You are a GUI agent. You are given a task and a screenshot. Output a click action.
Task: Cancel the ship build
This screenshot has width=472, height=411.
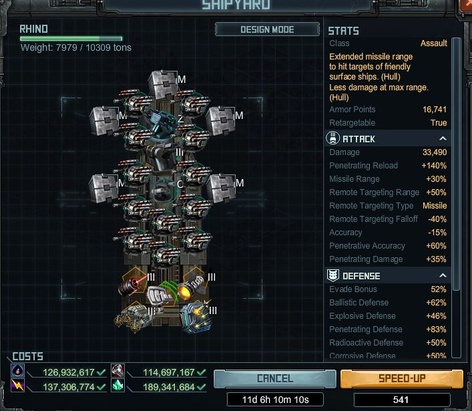275,379
